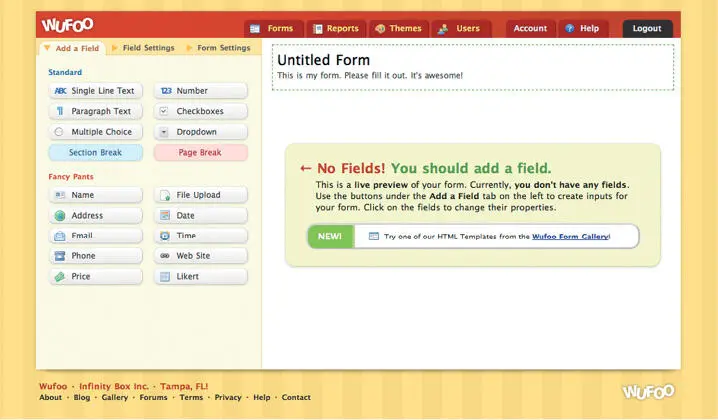Screen dimensions: 718x420
Task: Open the Help footer link
Action: (x=262, y=398)
